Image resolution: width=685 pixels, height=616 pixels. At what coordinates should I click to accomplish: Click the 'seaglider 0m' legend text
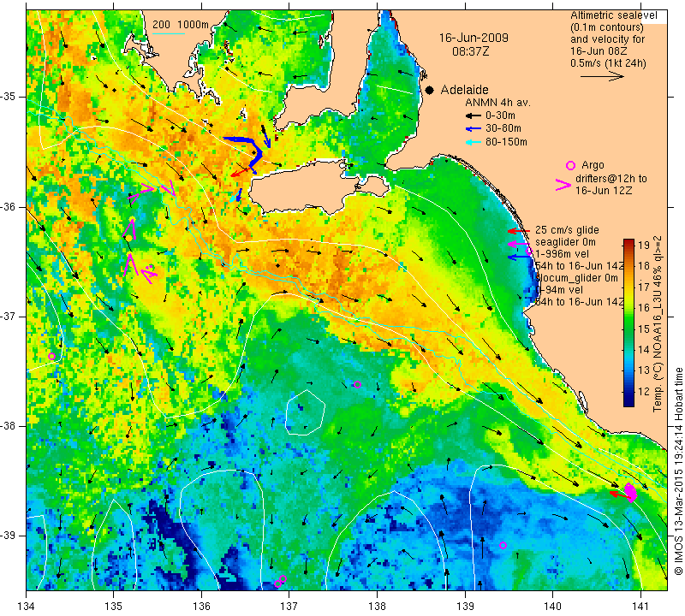tap(565, 242)
